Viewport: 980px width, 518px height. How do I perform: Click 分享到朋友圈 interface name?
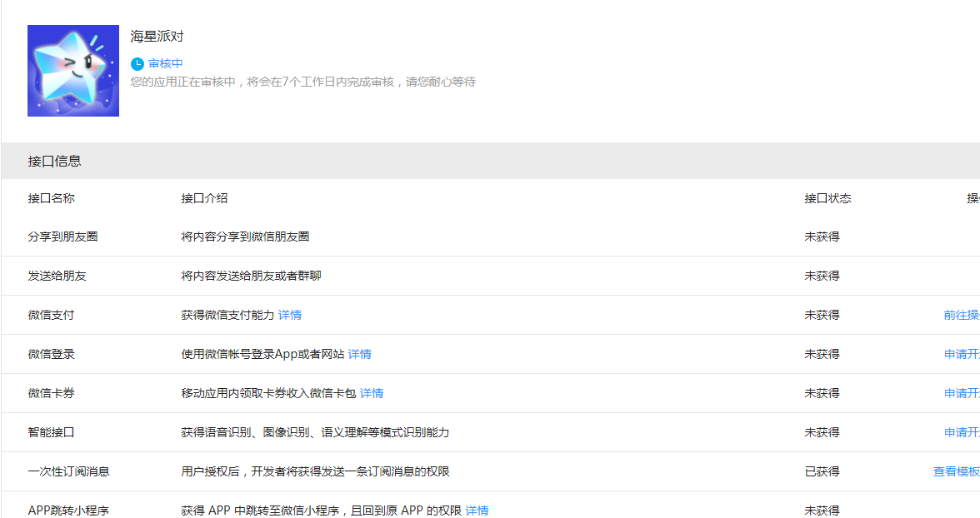pyautogui.click(x=63, y=237)
